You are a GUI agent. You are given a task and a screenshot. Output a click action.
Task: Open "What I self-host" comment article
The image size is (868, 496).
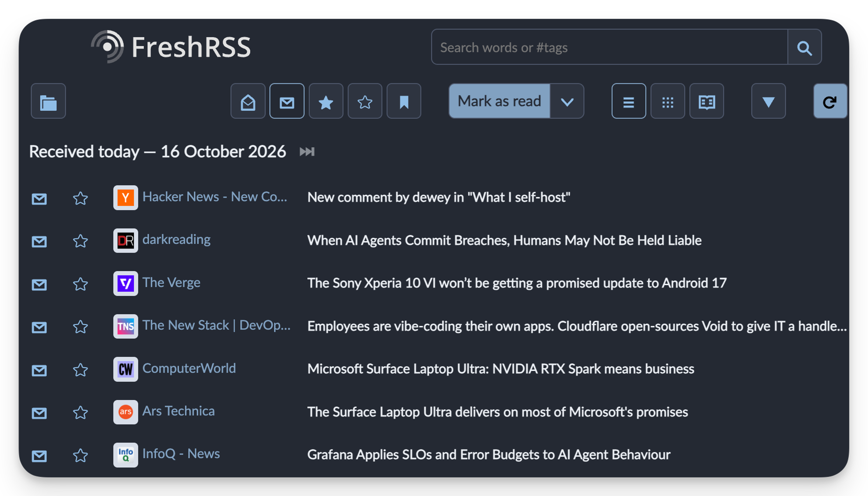(439, 197)
